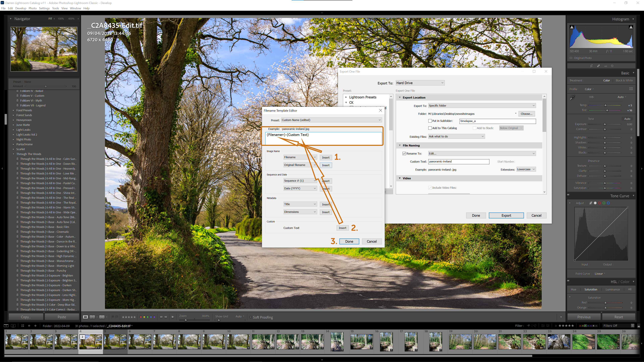This screenshot has height=362, width=644.
Task: Expand Lightroom Presets in export preset list
Action: click(x=346, y=97)
